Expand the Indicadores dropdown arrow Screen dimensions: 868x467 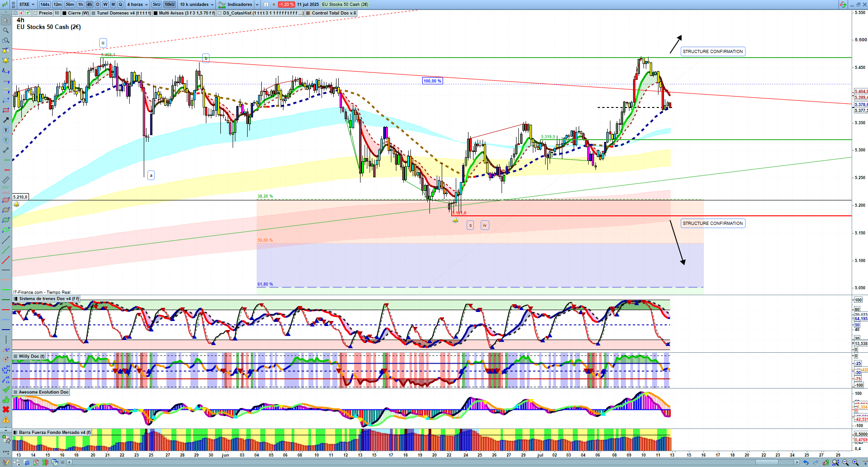tap(257, 5)
